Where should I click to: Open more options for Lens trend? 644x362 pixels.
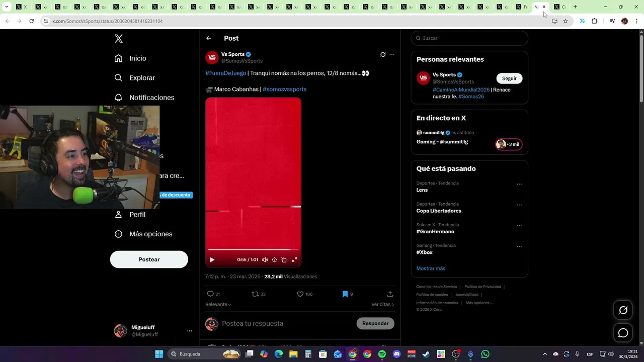click(519, 184)
